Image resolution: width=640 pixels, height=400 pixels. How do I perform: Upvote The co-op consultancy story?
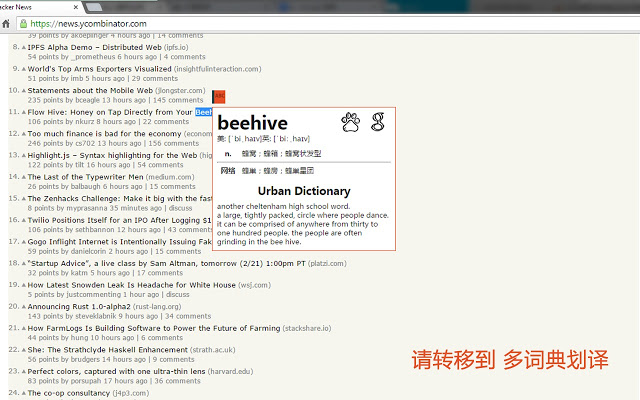click(24, 393)
